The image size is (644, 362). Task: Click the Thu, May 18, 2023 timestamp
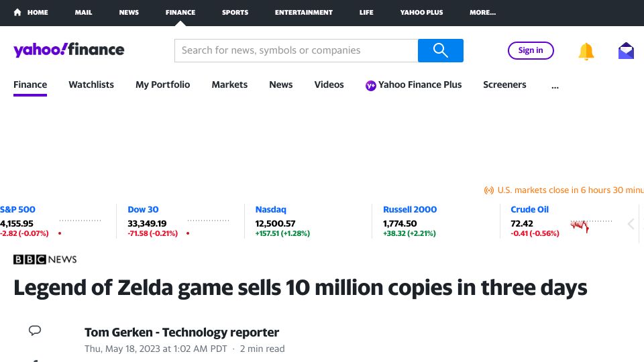156,349
